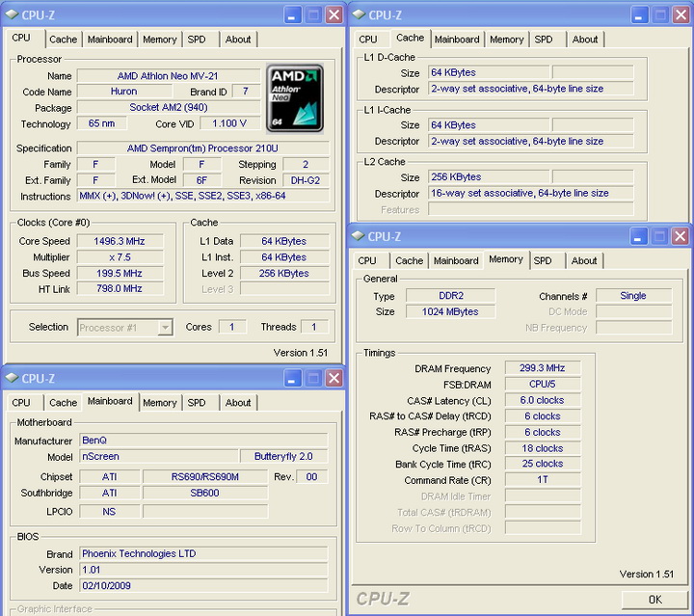
Task: Click the 'DDR2' memory type value
Action: (451, 296)
